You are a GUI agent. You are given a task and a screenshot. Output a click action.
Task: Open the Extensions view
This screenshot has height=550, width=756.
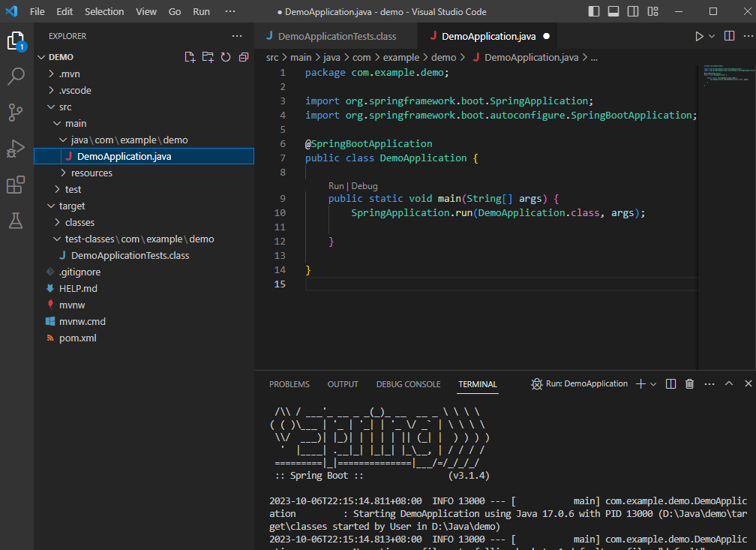point(16,185)
